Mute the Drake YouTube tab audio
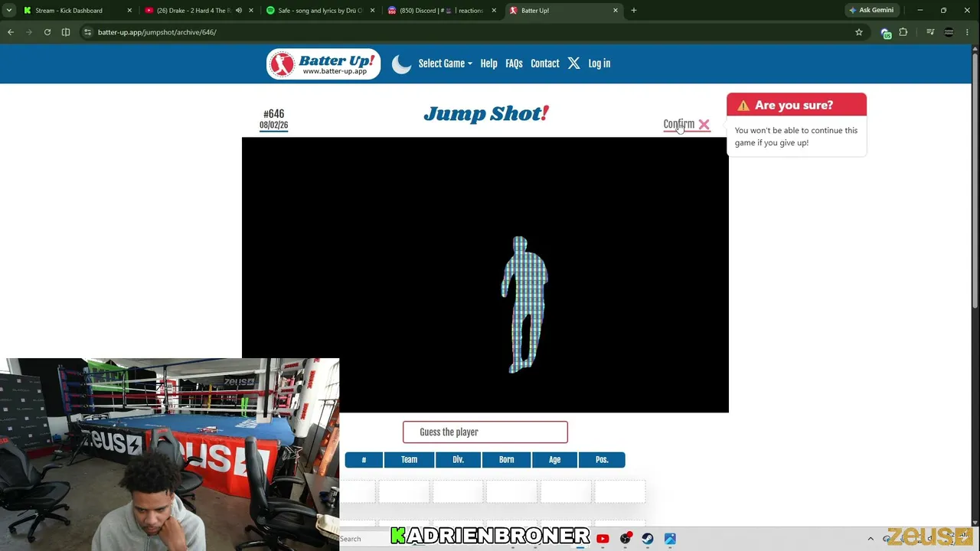The image size is (980, 551). (239, 11)
